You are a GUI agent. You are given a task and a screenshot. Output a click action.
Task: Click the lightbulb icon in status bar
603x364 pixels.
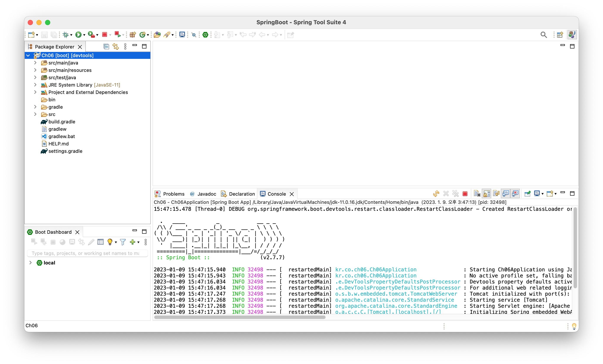(x=574, y=326)
